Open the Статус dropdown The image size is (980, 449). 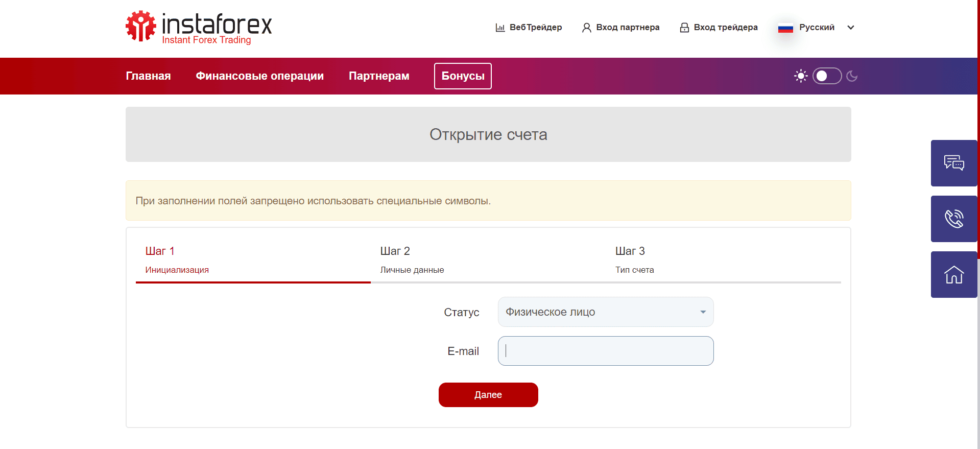(606, 312)
